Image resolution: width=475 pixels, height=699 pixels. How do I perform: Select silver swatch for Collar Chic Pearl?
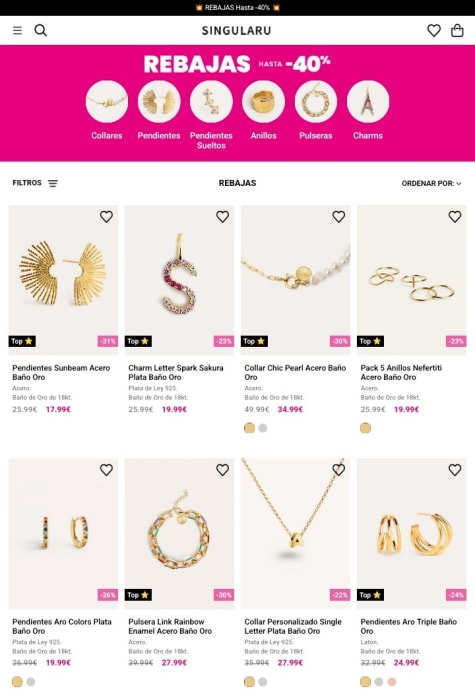tap(263, 428)
